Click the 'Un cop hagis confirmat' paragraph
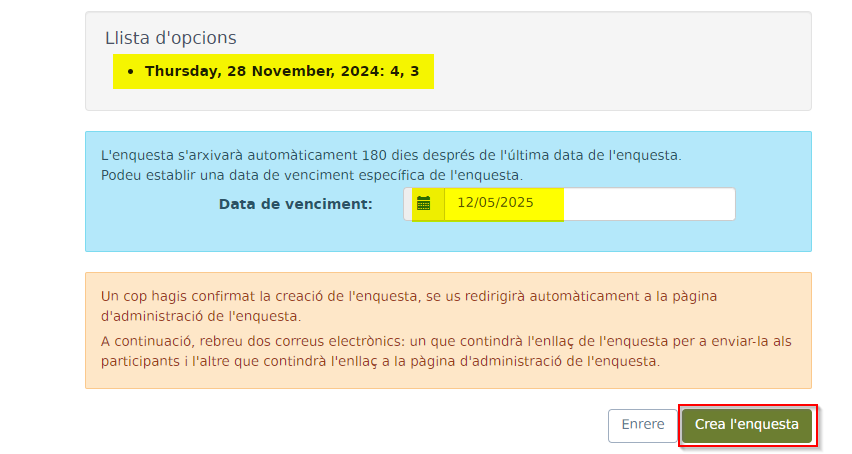The width and height of the screenshot is (852, 454). 409,306
